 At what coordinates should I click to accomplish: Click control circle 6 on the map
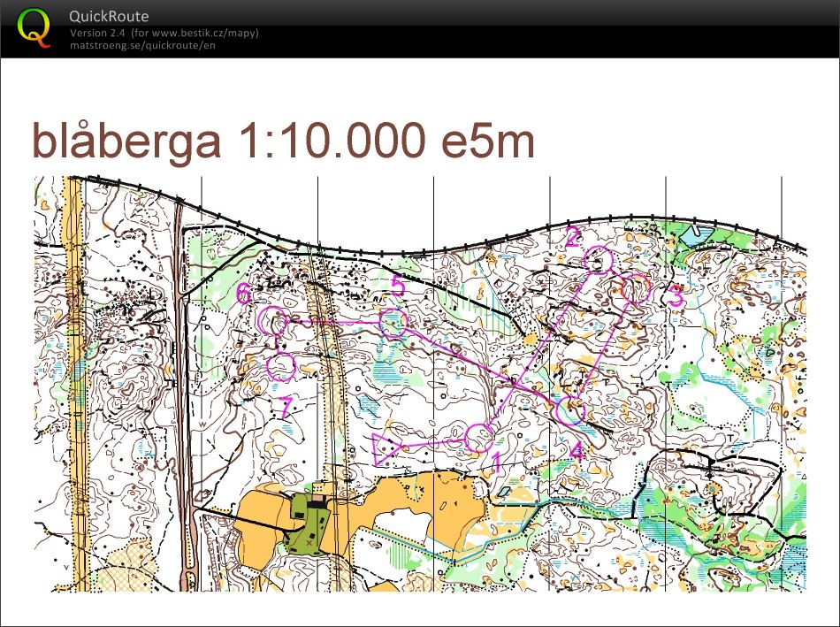coord(276,322)
